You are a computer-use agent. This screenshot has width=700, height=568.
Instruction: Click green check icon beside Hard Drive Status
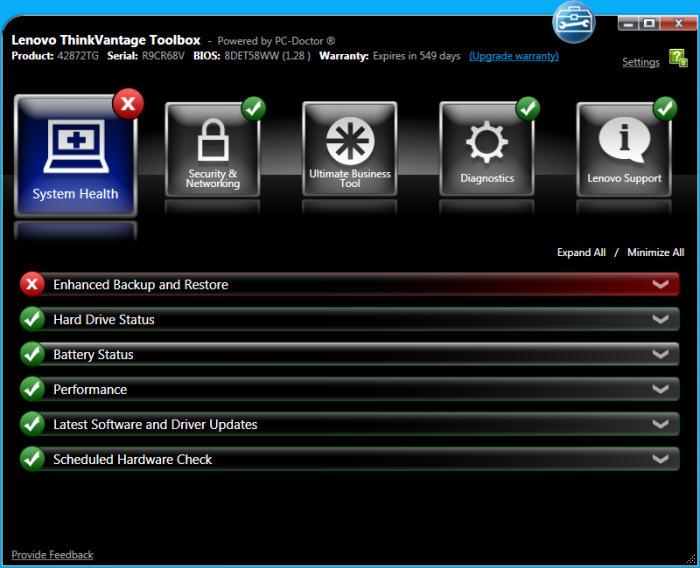click(33, 320)
